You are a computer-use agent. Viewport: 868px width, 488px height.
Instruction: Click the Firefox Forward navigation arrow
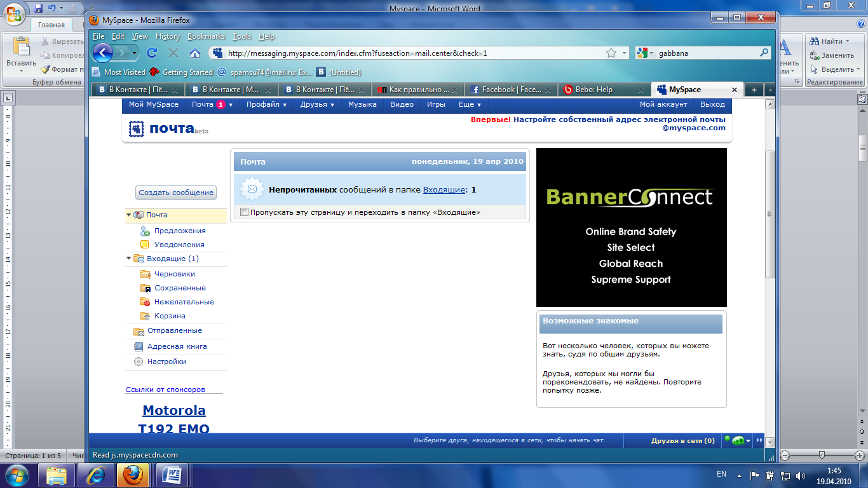pos(125,53)
